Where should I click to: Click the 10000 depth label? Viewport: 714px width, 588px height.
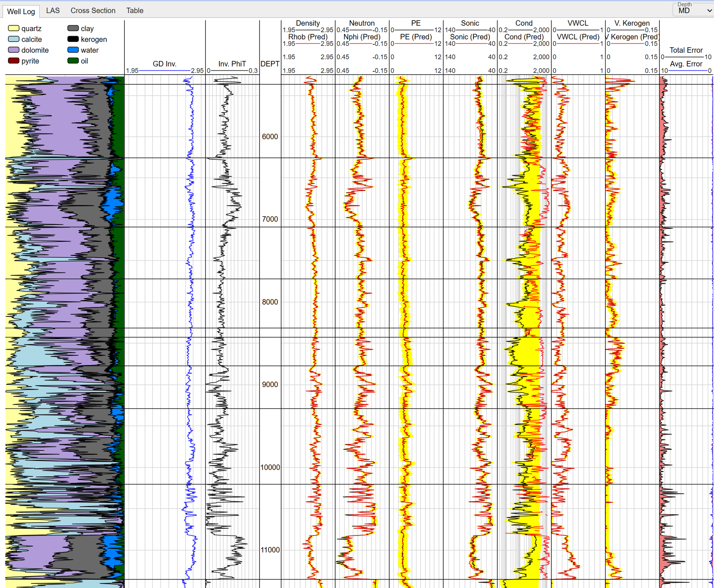coord(270,467)
